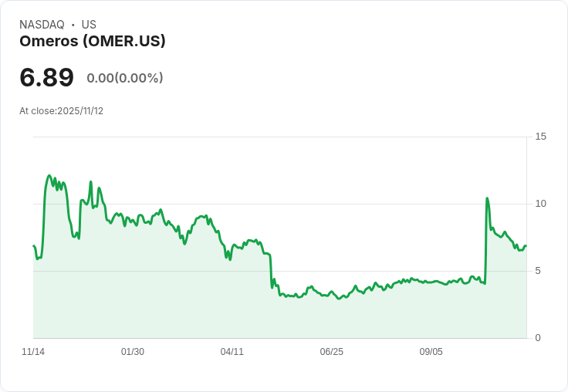Click the NASDAQ exchange label
This screenshot has width=568, height=392.
[x=42, y=25]
